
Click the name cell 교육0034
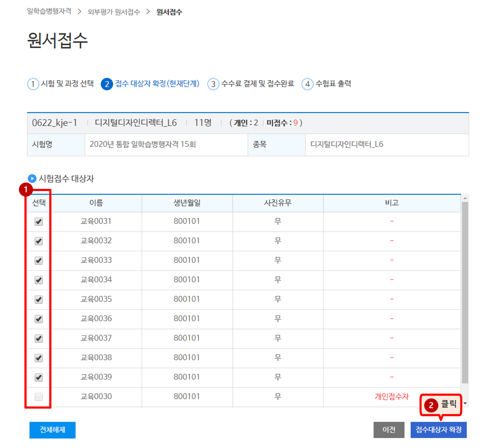tap(96, 279)
